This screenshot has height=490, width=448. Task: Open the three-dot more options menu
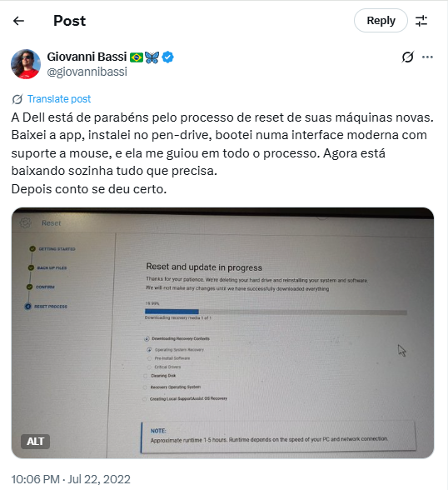click(x=427, y=57)
